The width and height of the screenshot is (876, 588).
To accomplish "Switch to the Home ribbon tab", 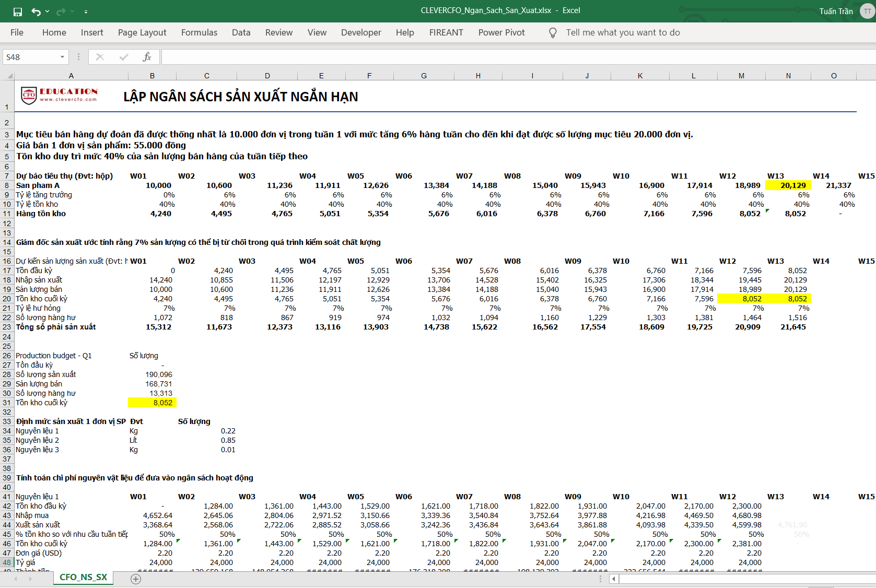I will click(54, 32).
